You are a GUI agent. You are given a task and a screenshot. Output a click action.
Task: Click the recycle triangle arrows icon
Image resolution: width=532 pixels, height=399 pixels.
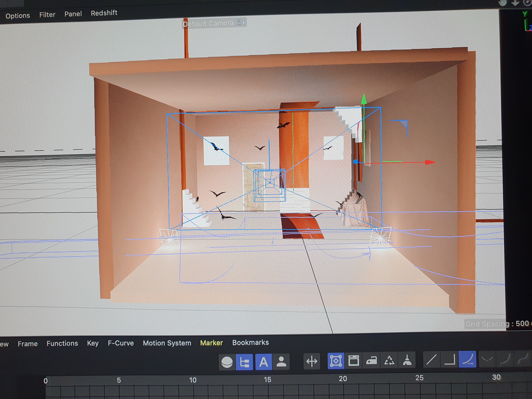[389, 360]
